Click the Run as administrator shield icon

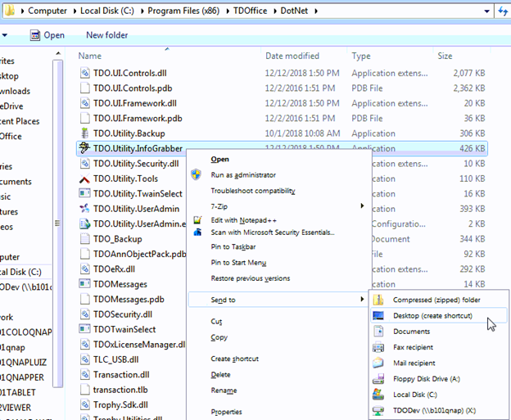click(x=197, y=175)
